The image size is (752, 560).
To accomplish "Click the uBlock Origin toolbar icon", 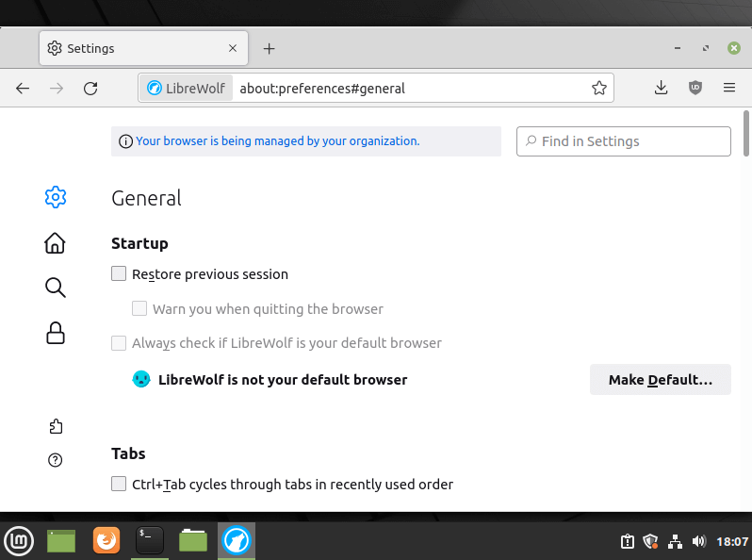I will tap(695, 88).
